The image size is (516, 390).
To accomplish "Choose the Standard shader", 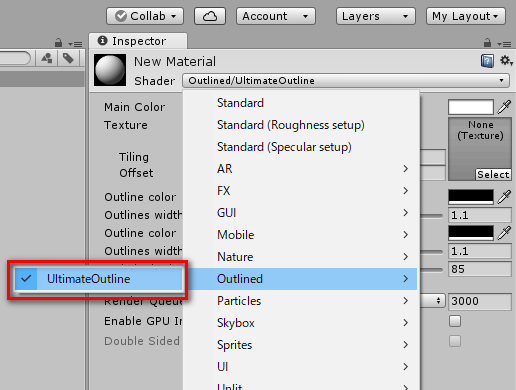I will (x=300, y=103).
